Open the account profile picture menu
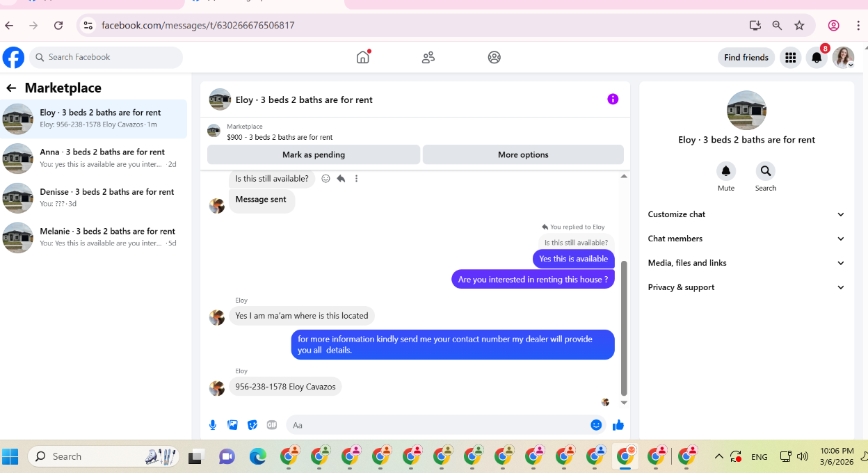 click(844, 58)
